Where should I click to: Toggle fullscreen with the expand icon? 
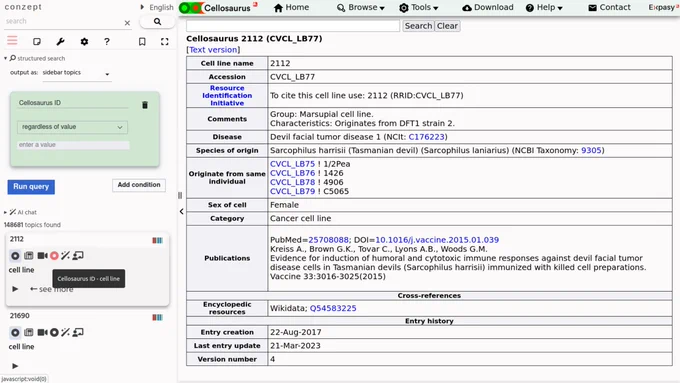coord(164,42)
